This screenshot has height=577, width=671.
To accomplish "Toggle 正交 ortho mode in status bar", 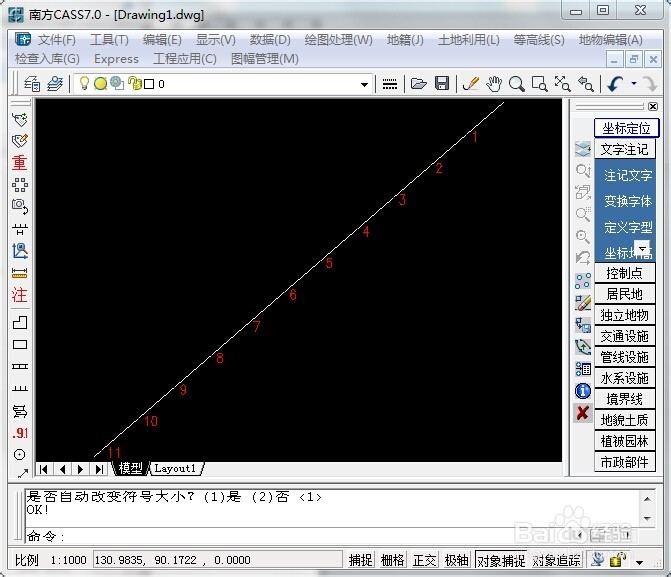I will point(425,560).
